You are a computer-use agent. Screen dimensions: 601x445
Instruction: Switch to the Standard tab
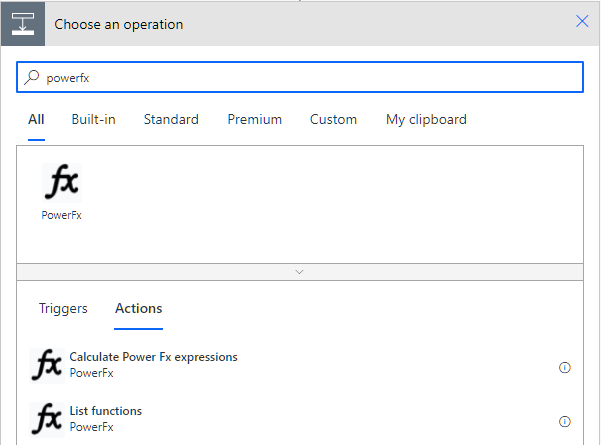[x=171, y=120]
